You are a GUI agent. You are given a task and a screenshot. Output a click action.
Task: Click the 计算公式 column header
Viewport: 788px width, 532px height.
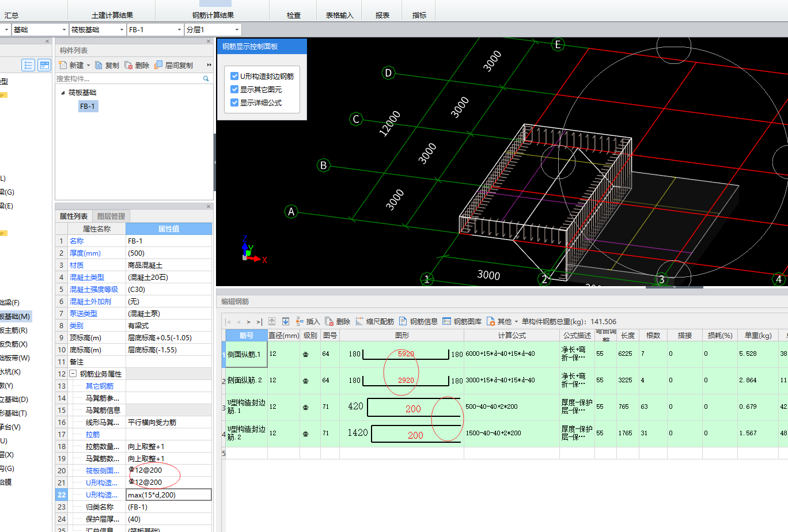(x=512, y=335)
